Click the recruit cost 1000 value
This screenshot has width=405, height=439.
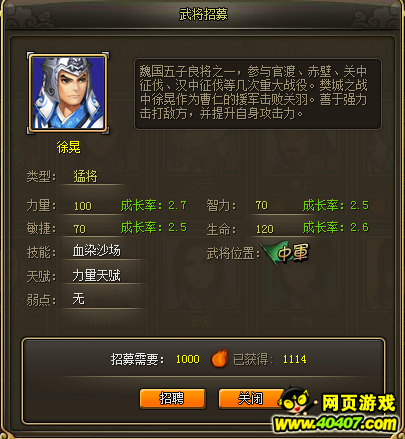[x=188, y=359]
